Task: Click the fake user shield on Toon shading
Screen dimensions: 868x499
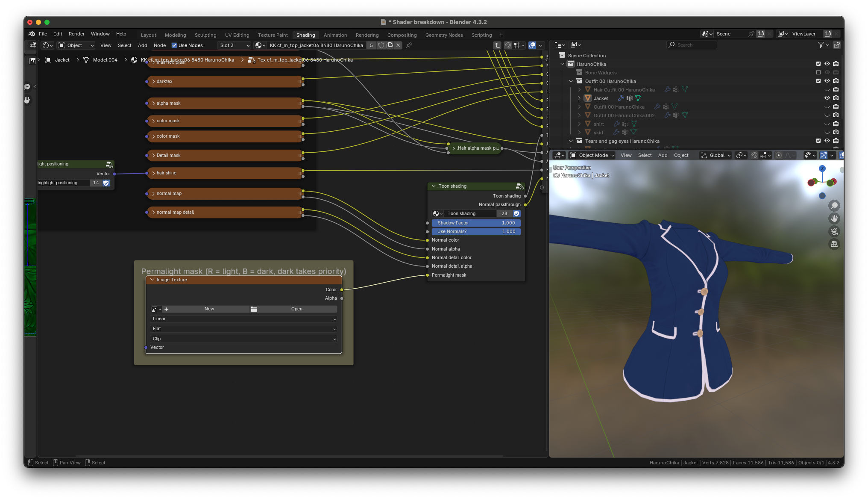Action: click(x=516, y=213)
